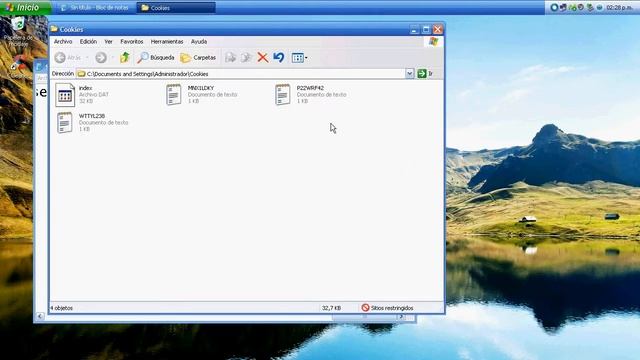
Task: Open the Views dropdown button
Action: click(x=300, y=58)
